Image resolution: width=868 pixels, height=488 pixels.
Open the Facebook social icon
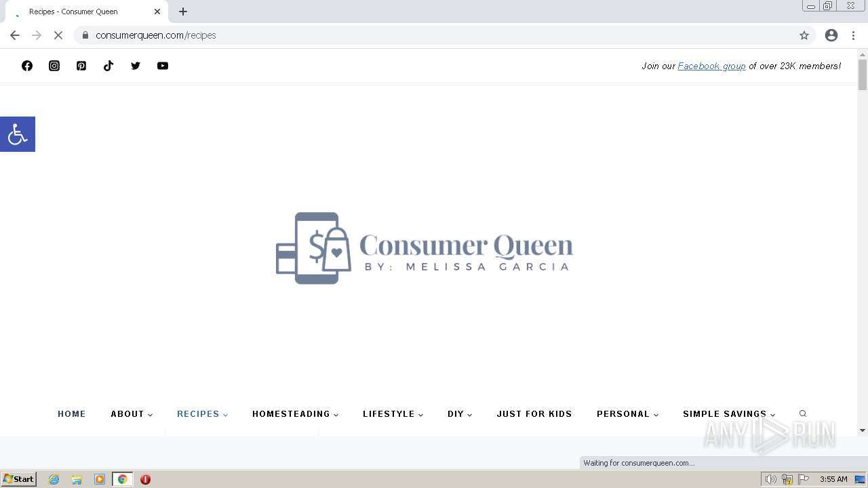click(27, 66)
